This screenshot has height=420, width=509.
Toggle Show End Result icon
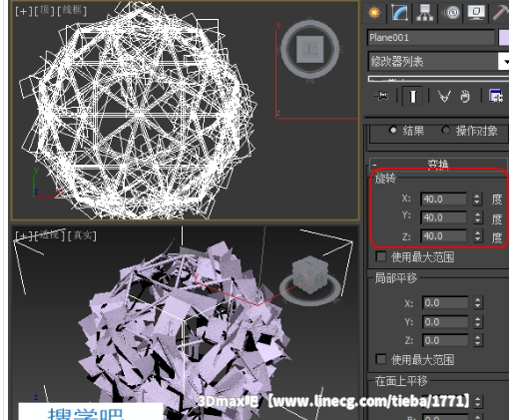(x=412, y=96)
